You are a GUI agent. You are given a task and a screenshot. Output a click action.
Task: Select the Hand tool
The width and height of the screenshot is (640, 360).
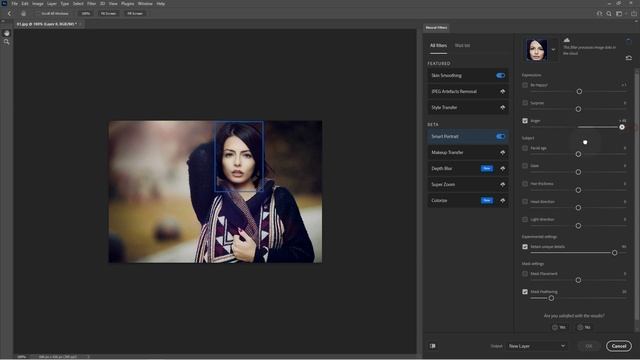click(x=7, y=33)
